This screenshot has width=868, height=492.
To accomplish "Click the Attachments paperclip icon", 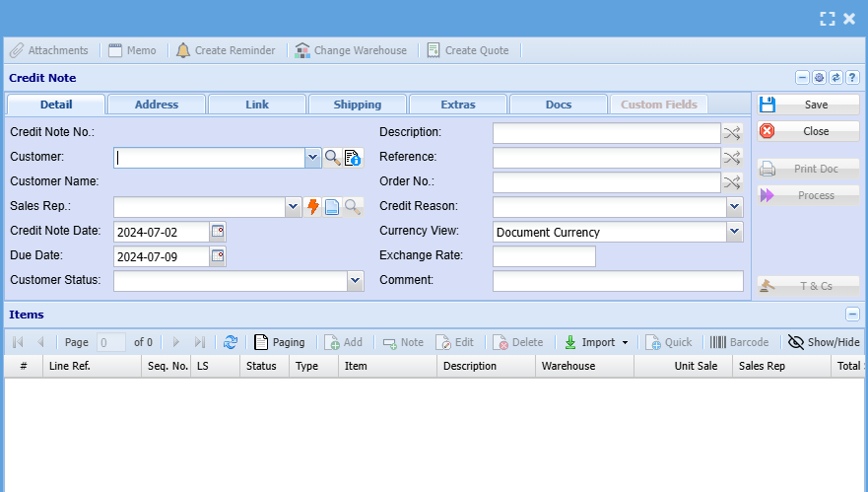I will tap(17, 50).
